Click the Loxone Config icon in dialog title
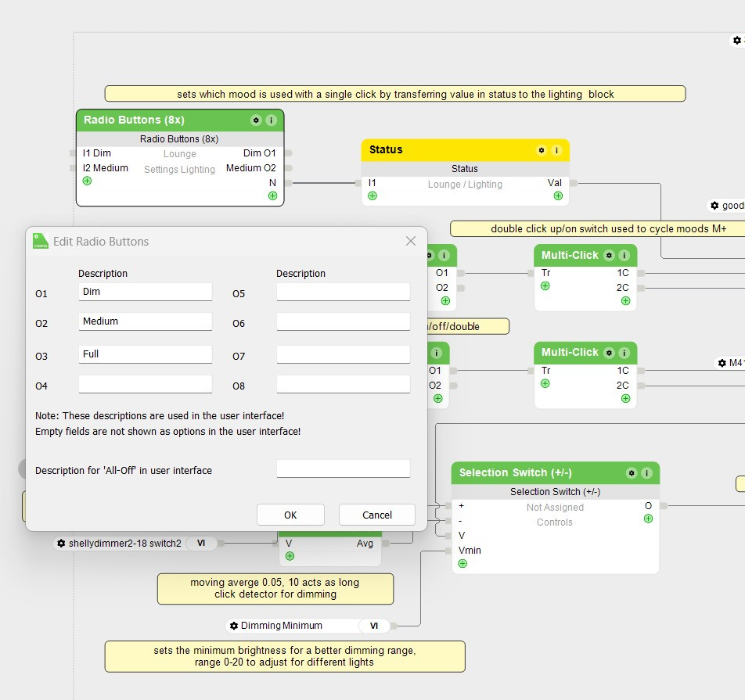The height and width of the screenshot is (700, 745). click(x=41, y=241)
